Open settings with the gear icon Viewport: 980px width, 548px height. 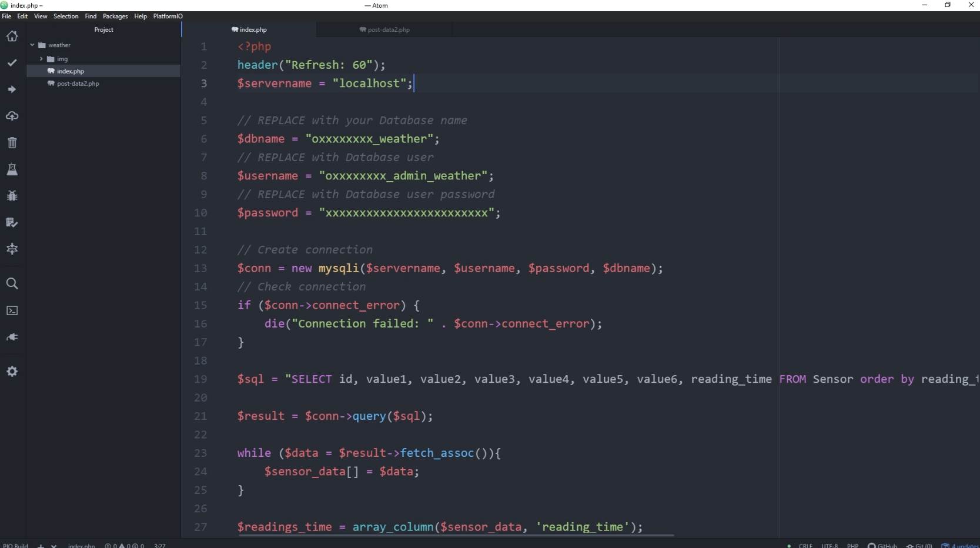(12, 372)
